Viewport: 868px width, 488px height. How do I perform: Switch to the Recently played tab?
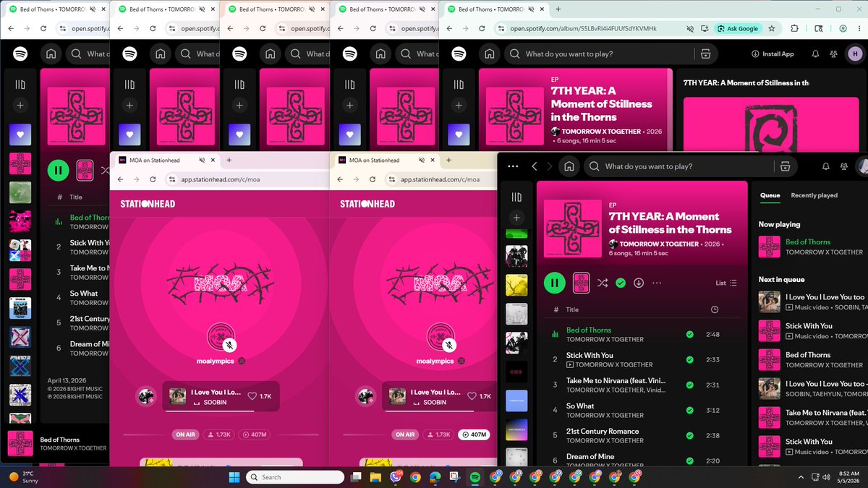tap(814, 195)
